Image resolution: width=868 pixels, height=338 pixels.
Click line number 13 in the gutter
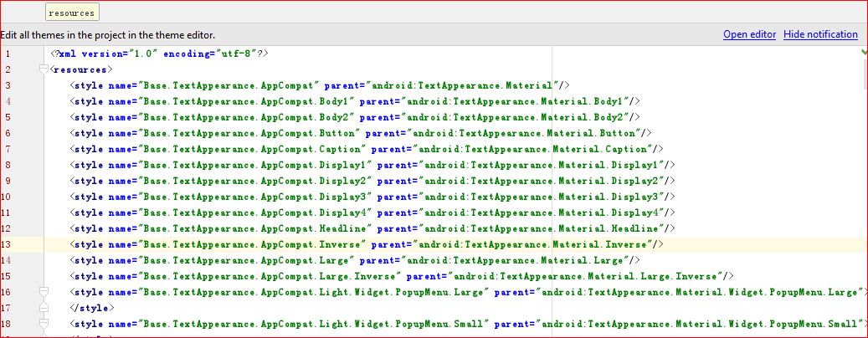tap(8, 244)
